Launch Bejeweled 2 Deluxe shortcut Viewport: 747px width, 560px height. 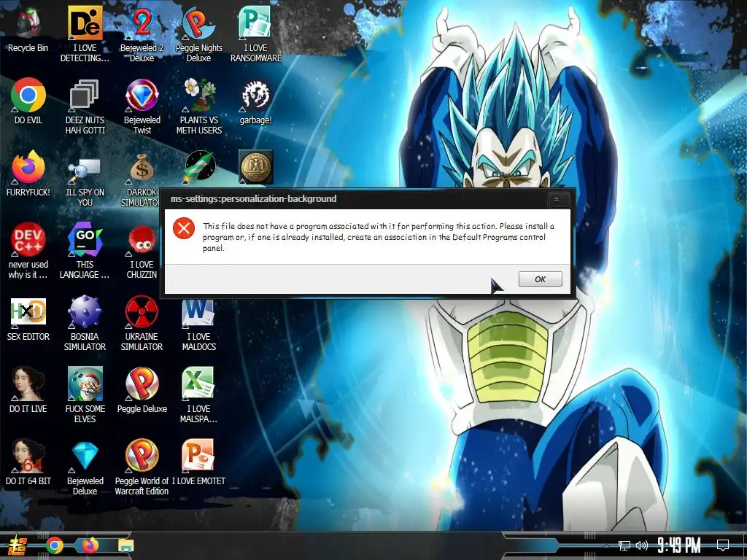tap(142, 34)
